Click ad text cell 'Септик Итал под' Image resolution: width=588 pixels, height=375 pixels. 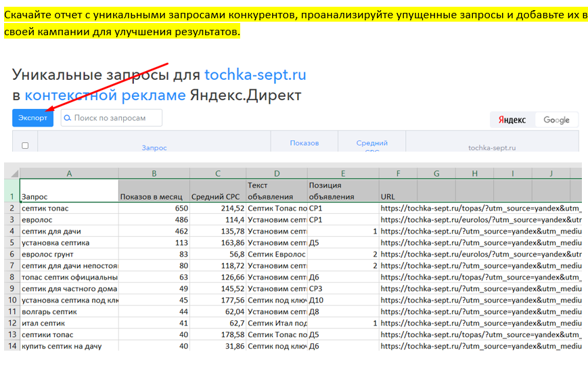click(x=277, y=323)
